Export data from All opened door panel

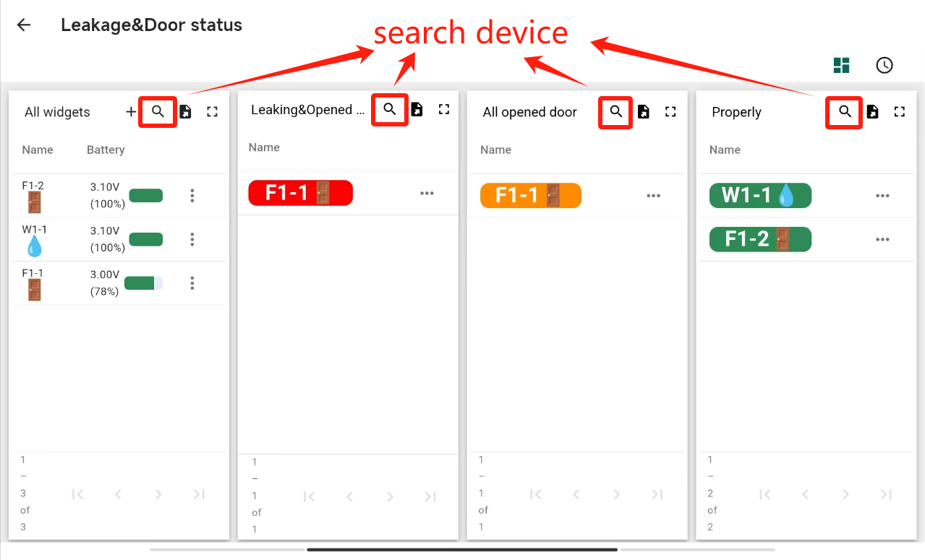643,112
